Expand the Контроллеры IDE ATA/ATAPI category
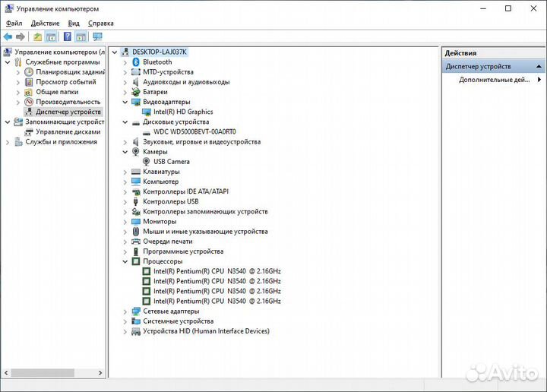This screenshot has width=547, height=392. click(125, 191)
